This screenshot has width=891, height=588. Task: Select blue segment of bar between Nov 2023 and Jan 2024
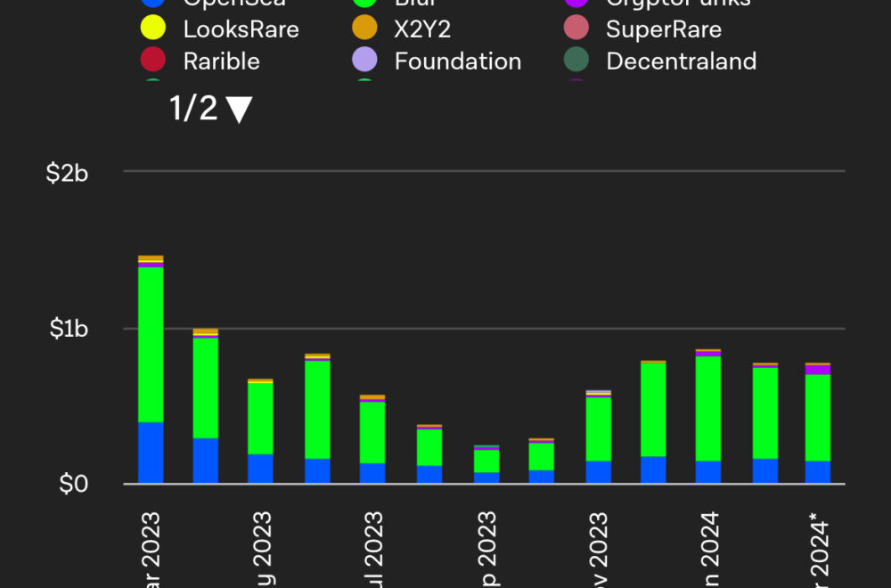(x=653, y=470)
